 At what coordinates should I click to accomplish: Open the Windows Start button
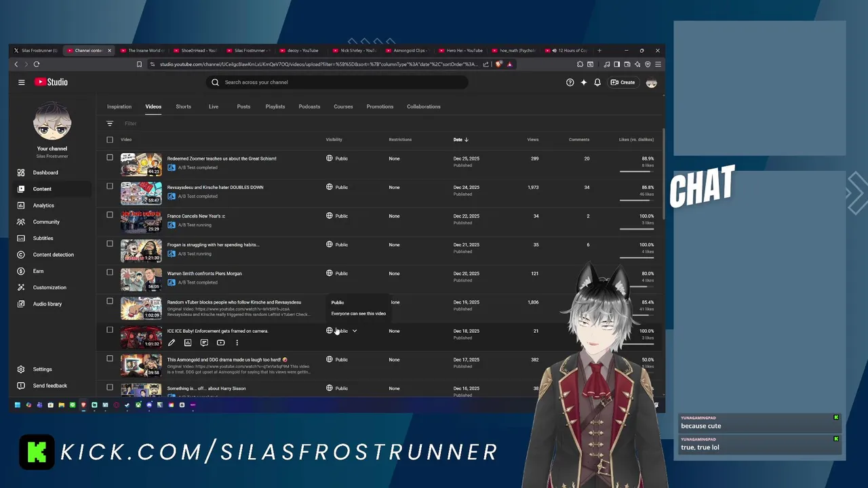click(x=18, y=405)
